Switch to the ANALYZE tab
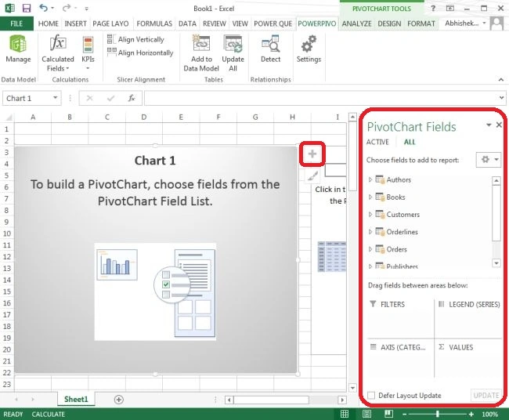Image resolution: width=509 pixels, height=420 pixels. tap(356, 24)
